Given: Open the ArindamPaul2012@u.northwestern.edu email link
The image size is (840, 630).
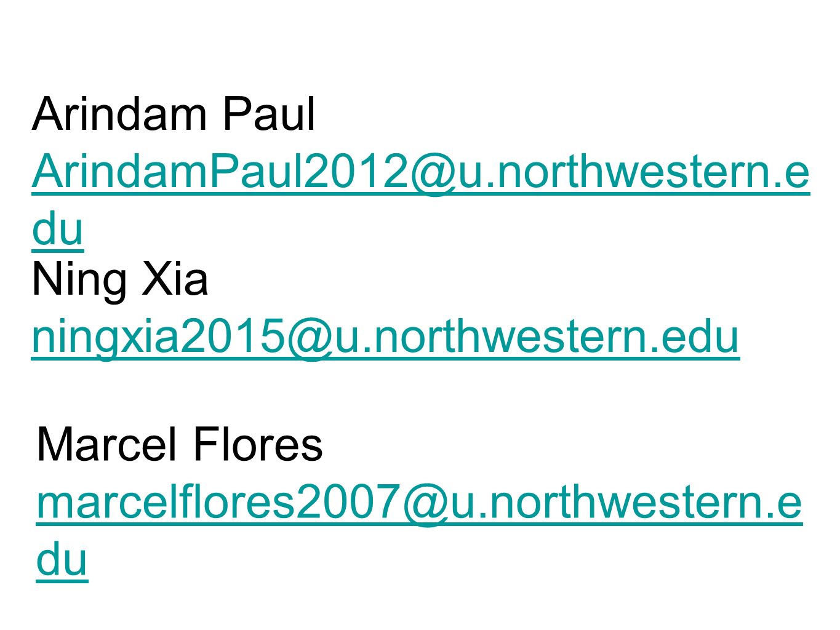Looking at the screenshot, I should coord(420,172).
